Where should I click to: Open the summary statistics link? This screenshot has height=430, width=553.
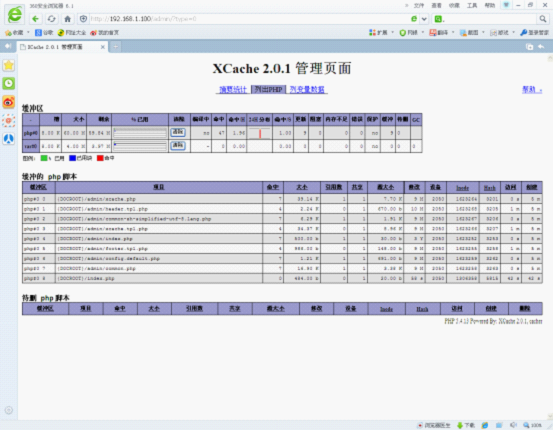(x=233, y=90)
